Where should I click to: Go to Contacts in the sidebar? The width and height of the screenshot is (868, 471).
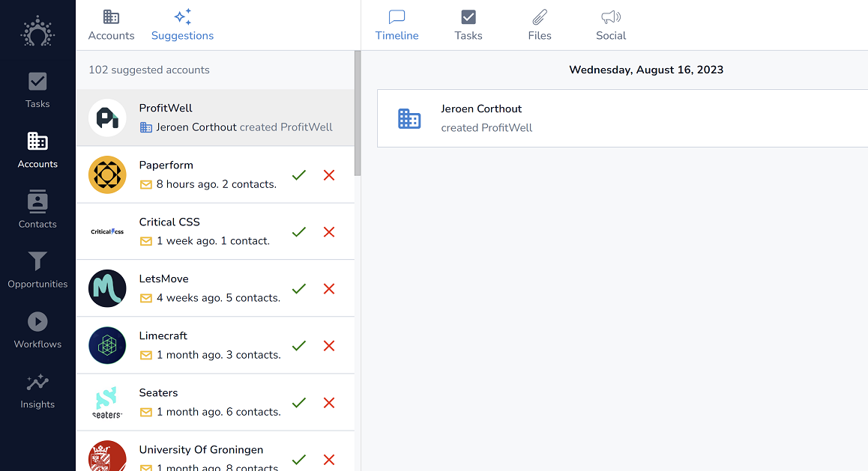pyautogui.click(x=37, y=210)
